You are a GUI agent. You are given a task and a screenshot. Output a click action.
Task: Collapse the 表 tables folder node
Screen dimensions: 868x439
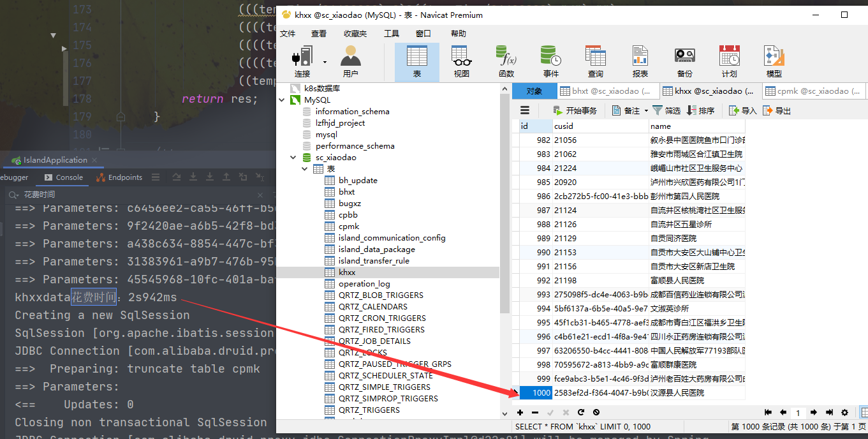tap(305, 169)
